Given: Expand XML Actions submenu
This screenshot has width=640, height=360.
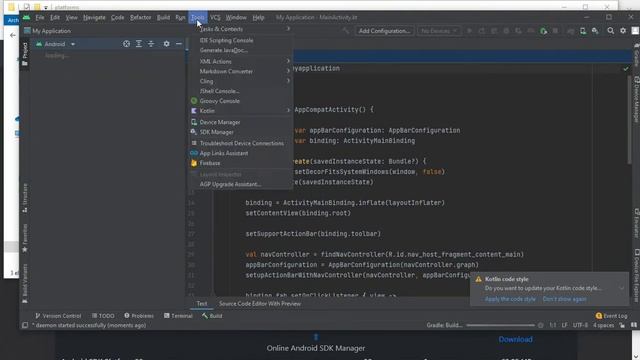Looking at the screenshot, I should click(x=241, y=61).
